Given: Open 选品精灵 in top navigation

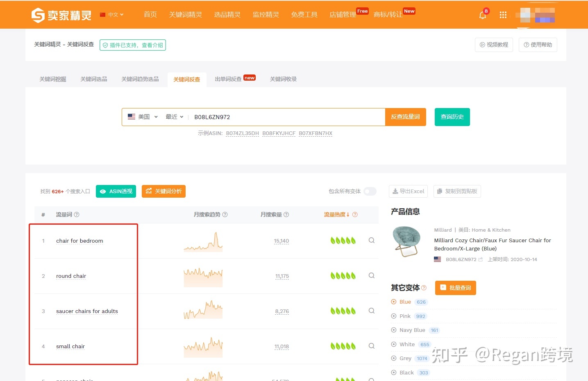Looking at the screenshot, I should (x=227, y=15).
